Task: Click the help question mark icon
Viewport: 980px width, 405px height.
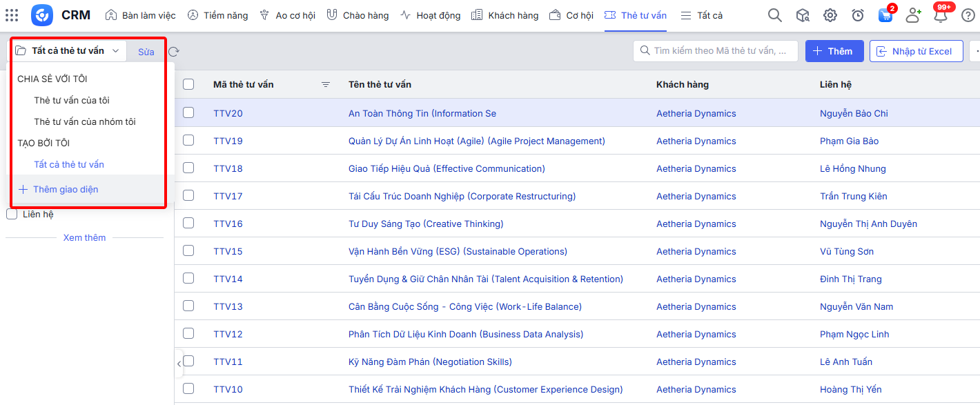Action: pyautogui.click(x=968, y=15)
